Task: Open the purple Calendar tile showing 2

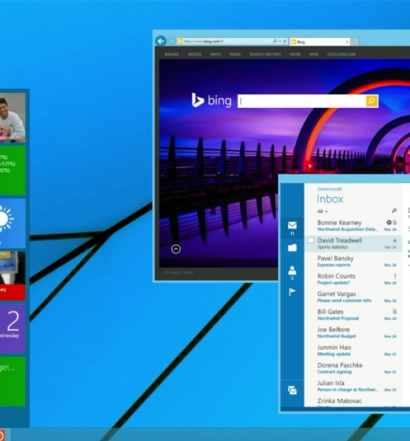Action: click(x=13, y=329)
